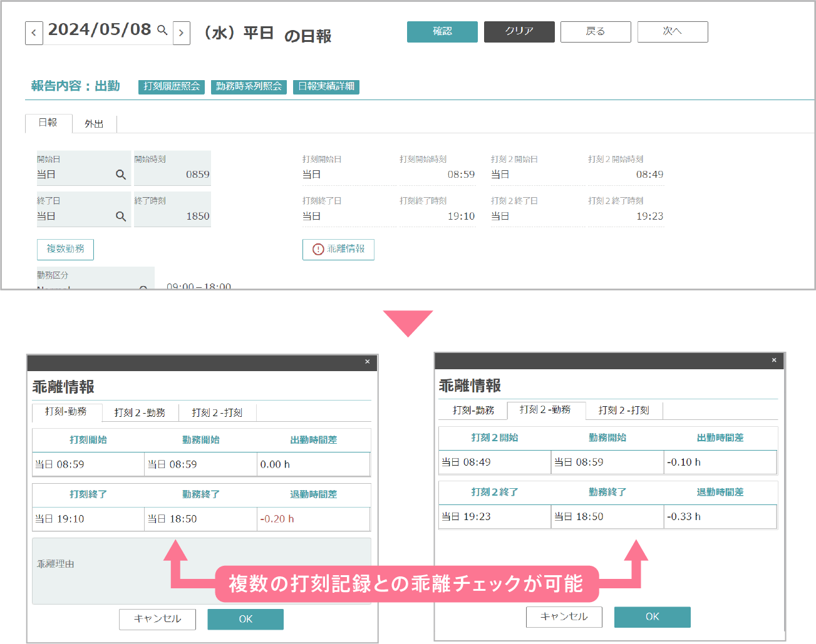Click 打刻２終了時刻 value 19:23
816x644 pixels.
(x=650, y=216)
